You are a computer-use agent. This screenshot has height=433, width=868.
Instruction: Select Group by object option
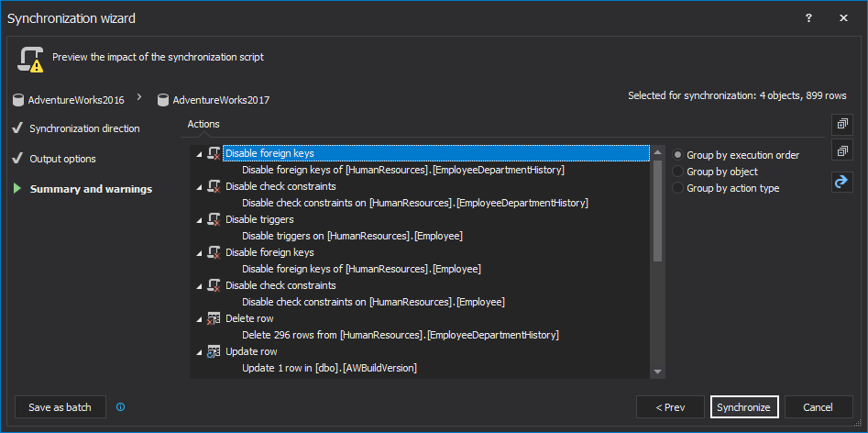[x=678, y=172]
